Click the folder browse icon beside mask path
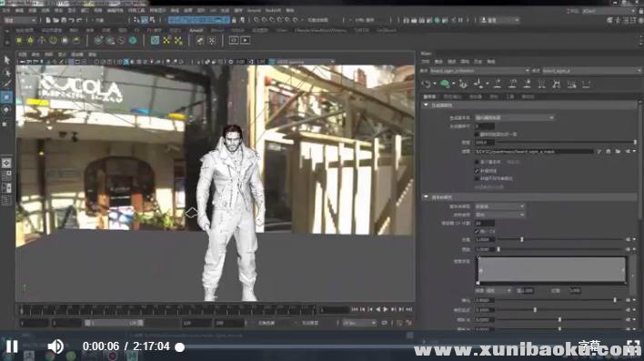This screenshot has height=361, width=644. [619, 152]
